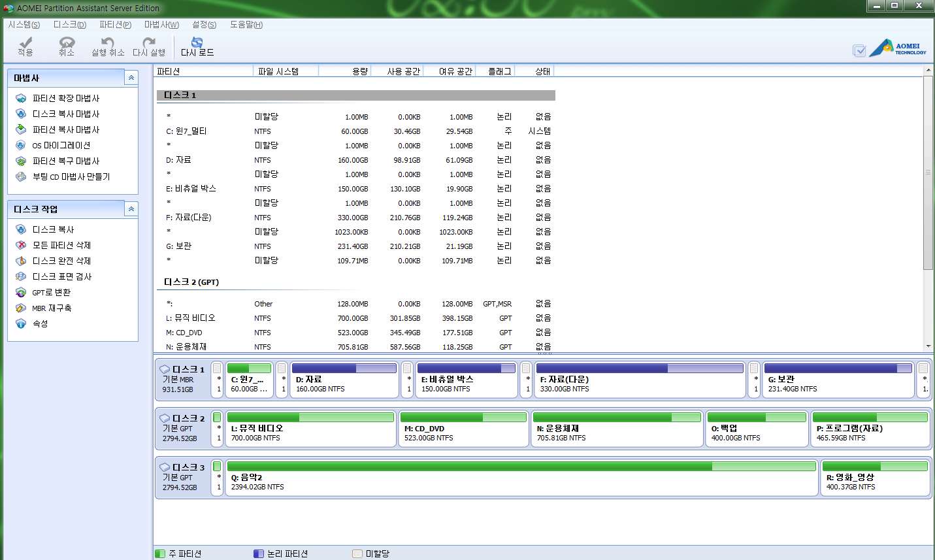This screenshot has height=560, width=935.
Task: Open the 파티션 확장 마법사 wizard
Action: pos(65,98)
